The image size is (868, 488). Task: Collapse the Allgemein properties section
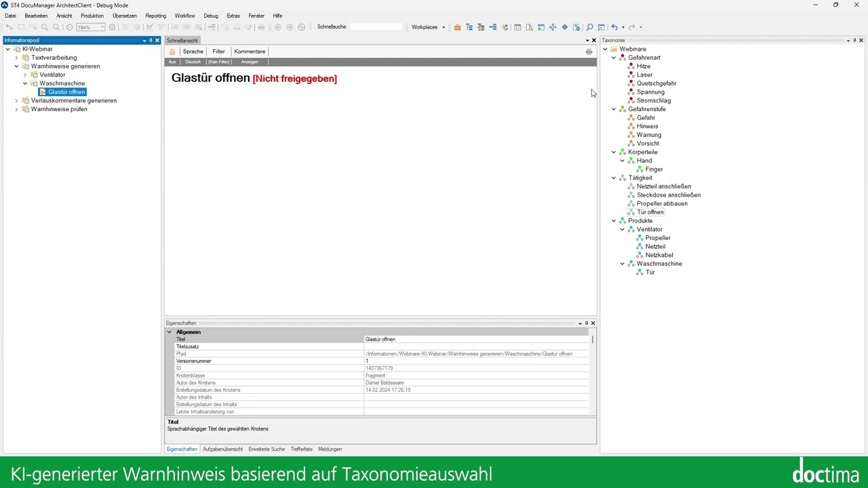(170, 332)
